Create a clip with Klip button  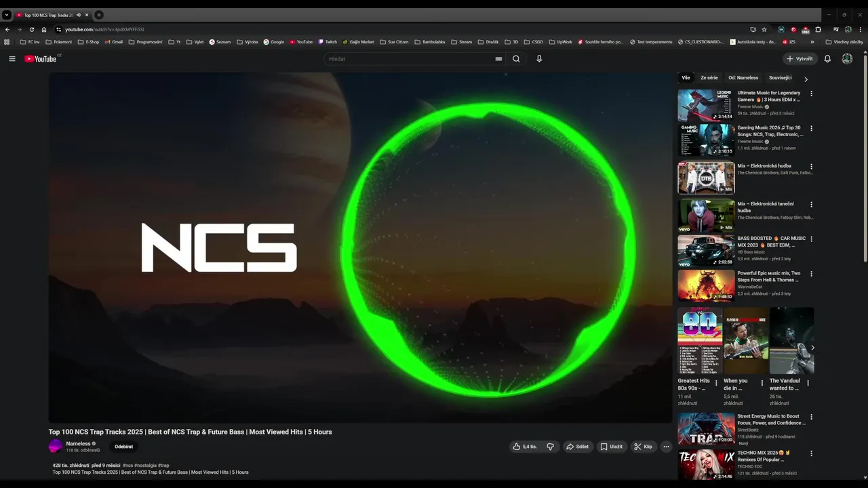[x=643, y=447]
